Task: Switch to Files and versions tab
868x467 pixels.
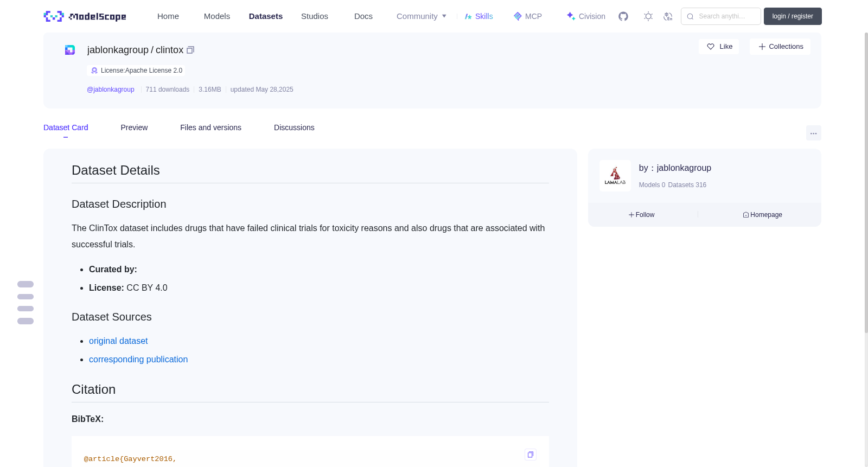Action: 210,127
